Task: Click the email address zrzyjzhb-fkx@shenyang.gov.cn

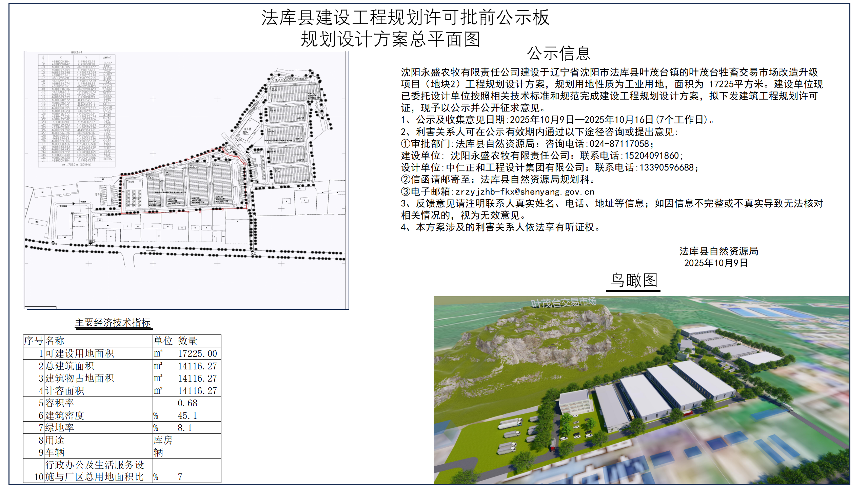Action: click(525, 192)
